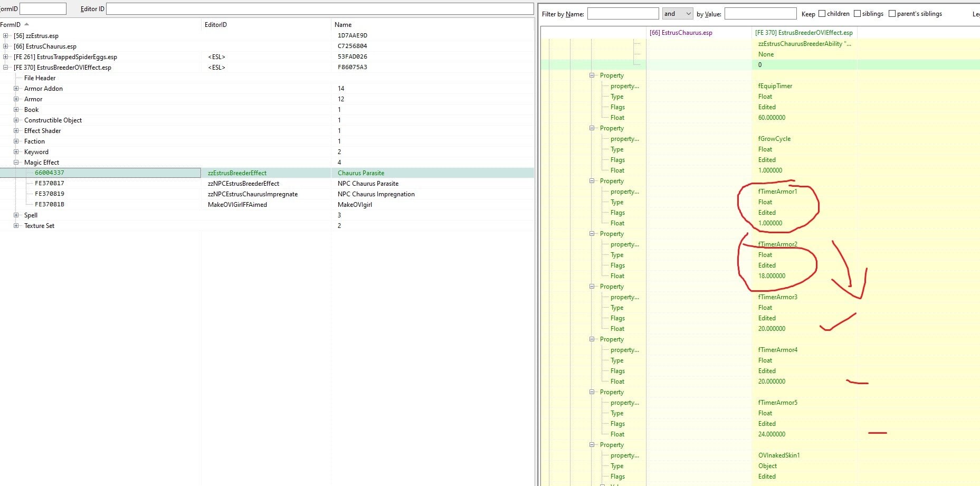Expand the zzEstrus.esp plugin node
Image resolution: width=980 pixels, height=486 pixels.
click(x=5, y=36)
